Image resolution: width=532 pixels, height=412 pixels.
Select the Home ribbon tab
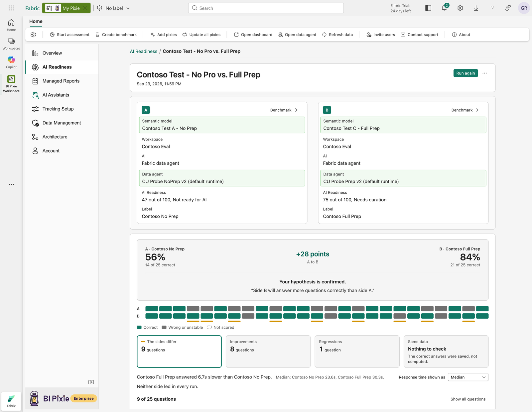click(36, 21)
